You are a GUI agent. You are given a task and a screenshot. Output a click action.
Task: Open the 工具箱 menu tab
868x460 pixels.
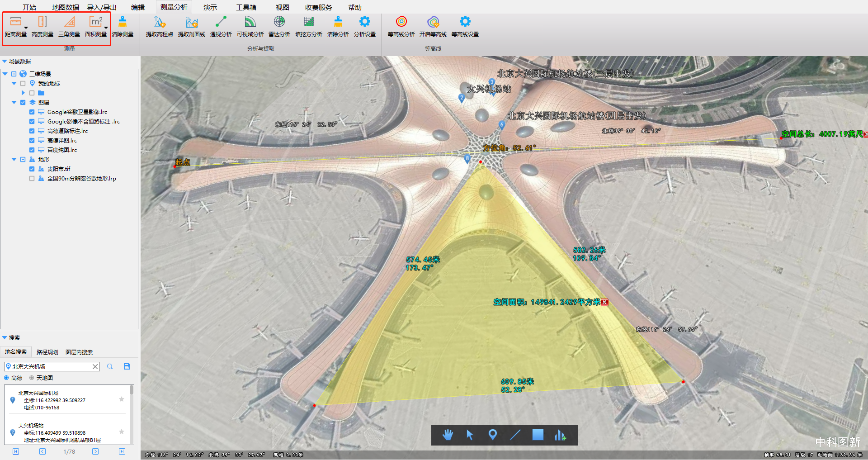pos(246,7)
